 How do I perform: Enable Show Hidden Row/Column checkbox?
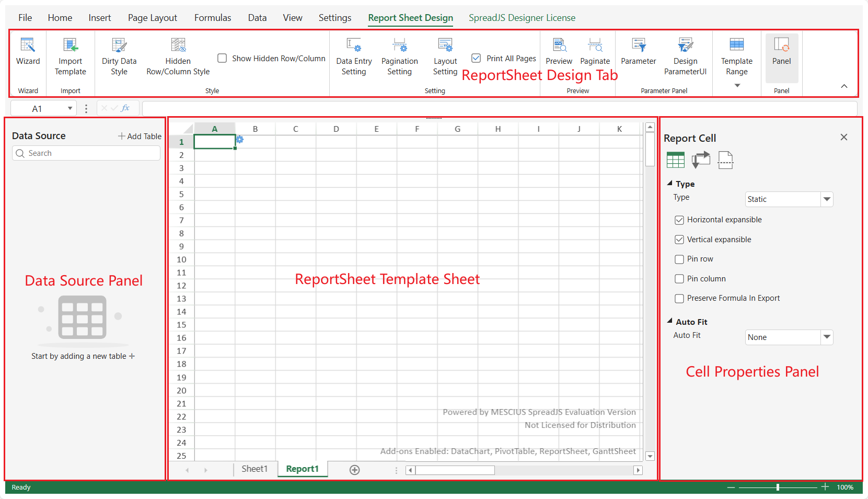[x=222, y=58]
